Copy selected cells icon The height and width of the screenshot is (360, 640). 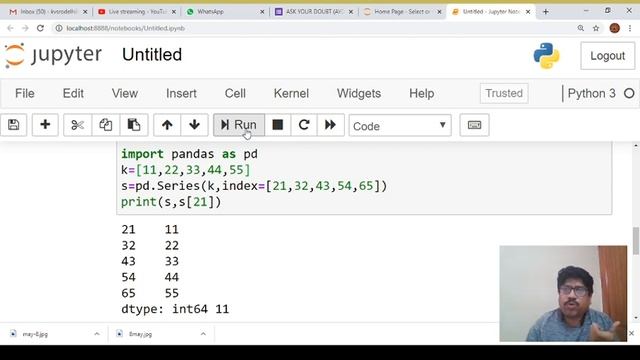click(x=106, y=125)
